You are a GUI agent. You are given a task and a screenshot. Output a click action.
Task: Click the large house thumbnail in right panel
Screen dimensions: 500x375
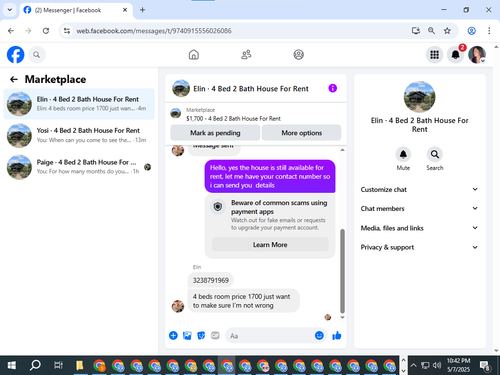pos(419,97)
